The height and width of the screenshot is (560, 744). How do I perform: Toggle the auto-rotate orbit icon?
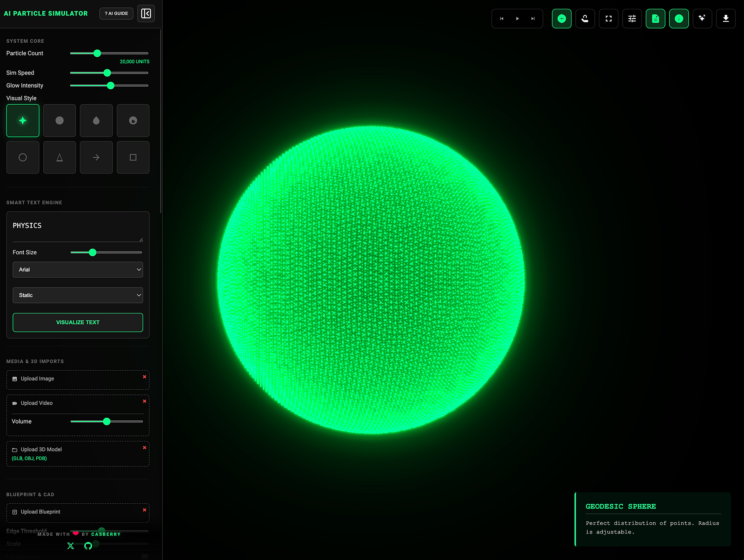(562, 19)
